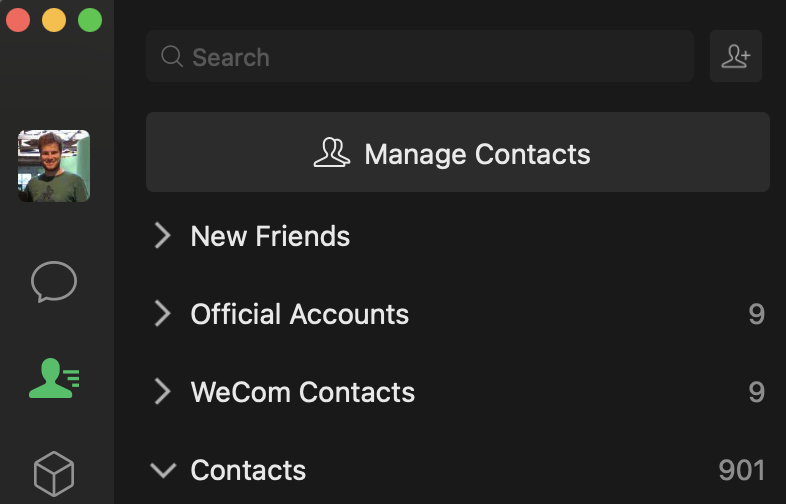The image size is (786, 504).
Task: Open the profile avatar photo
Action: pyautogui.click(x=54, y=166)
